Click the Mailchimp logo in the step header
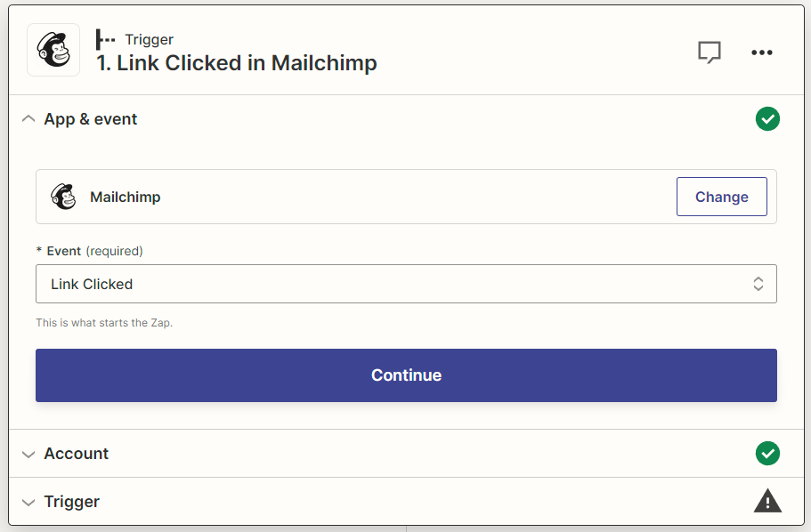The width and height of the screenshot is (811, 532). tap(53, 50)
